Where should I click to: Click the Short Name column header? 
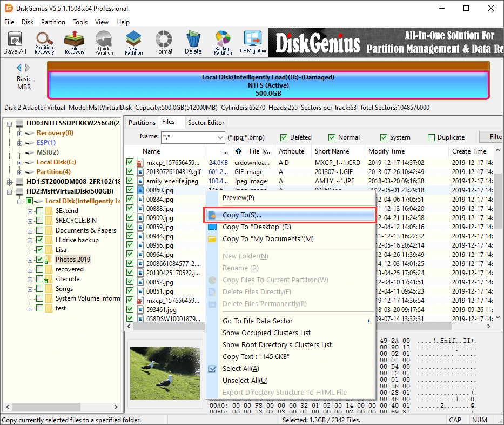338,151
